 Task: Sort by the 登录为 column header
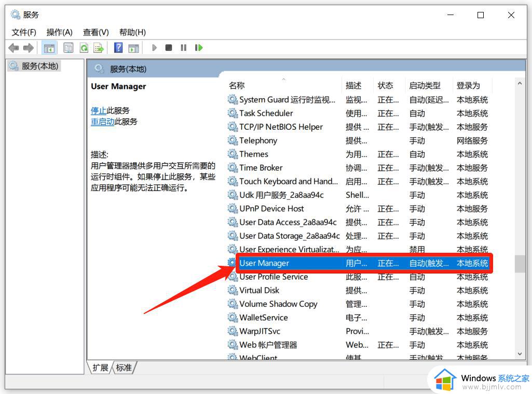click(468, 86)
